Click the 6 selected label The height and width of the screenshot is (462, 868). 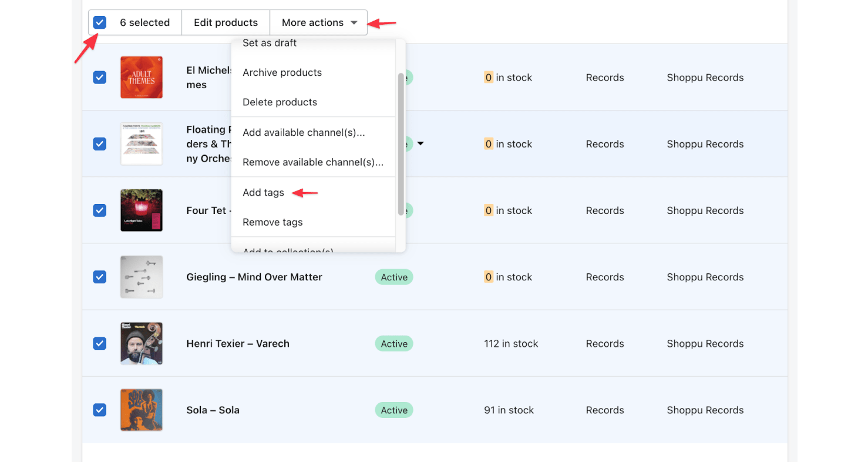(x=144, y=22)
